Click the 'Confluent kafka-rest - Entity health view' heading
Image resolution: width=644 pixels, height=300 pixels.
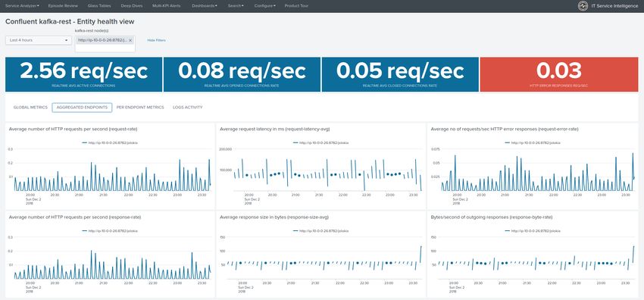(70, 21)
